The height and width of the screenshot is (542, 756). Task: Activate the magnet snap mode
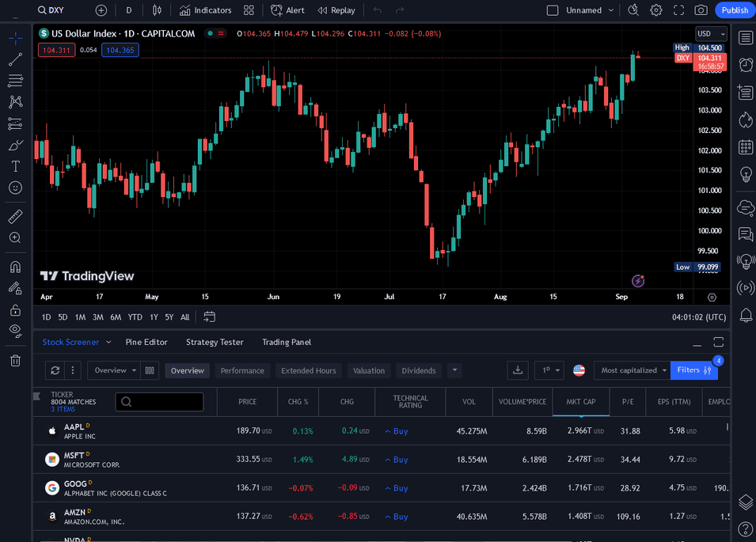[x=15, y=267]
